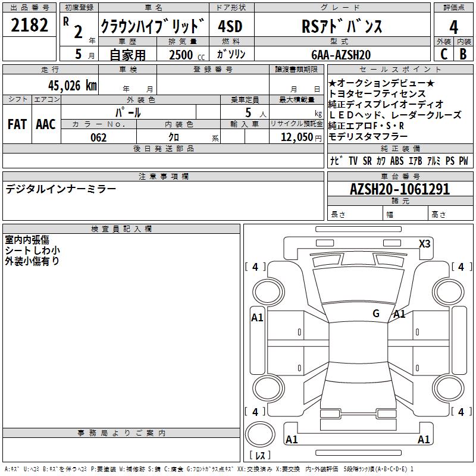Click the lot number 2182
Image resolution: width=476 pixels, height=476 pixels.
[x=30, y=26]
